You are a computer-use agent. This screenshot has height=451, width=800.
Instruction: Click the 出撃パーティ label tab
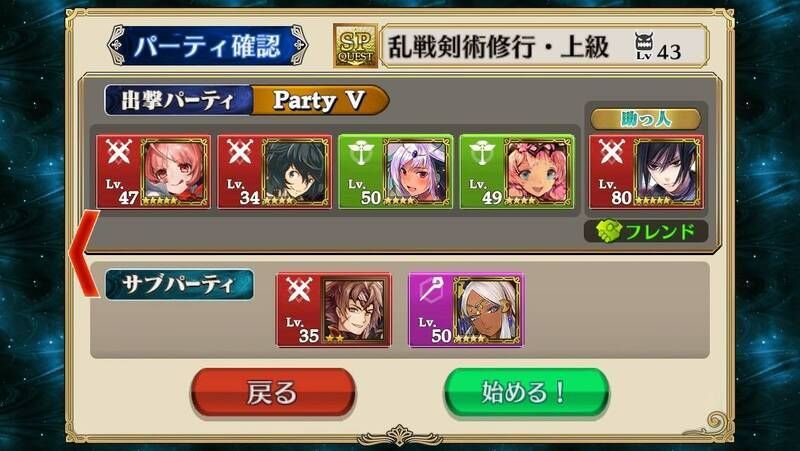point(178,100)
